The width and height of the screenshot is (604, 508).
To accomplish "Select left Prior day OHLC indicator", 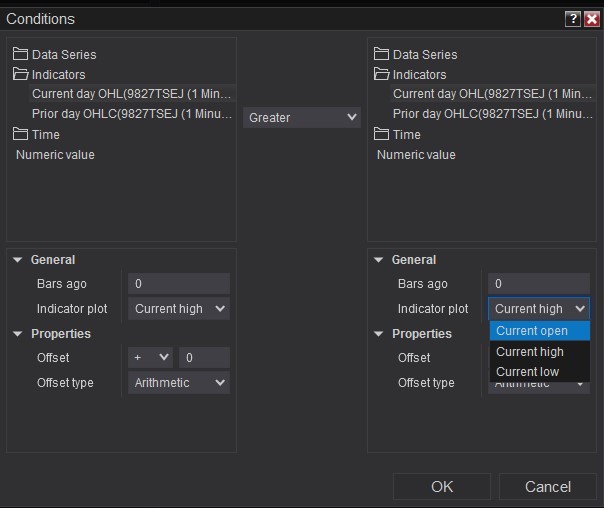I will 132,114.
